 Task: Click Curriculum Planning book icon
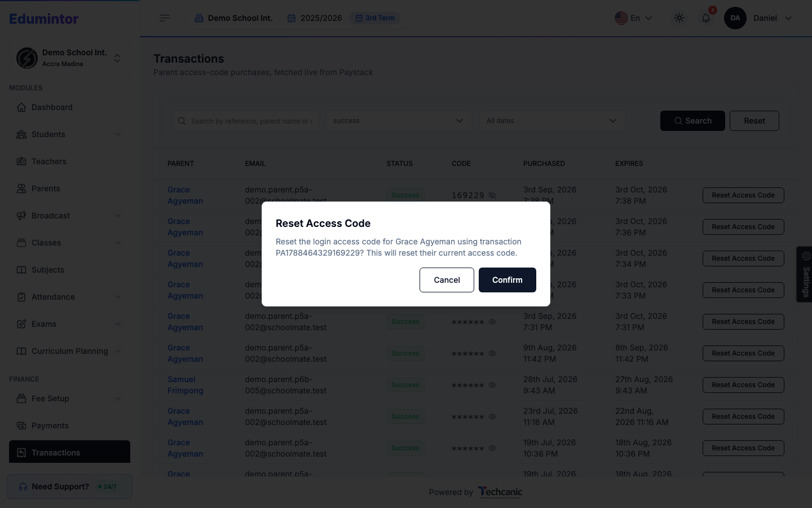coord(21,351)
